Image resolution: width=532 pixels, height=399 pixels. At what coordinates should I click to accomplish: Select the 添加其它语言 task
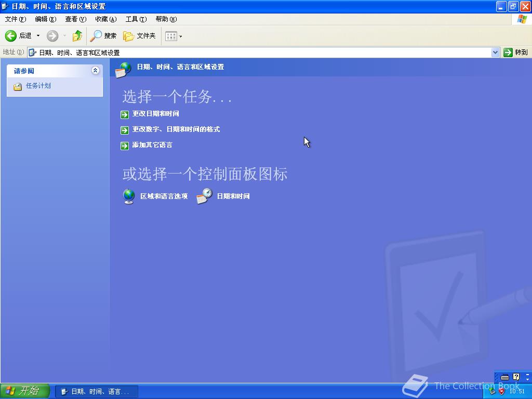pos(152,145)
